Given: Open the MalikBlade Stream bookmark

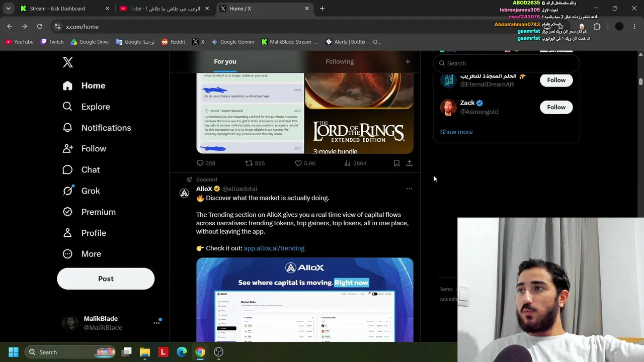Looking at the screenshot, I should pos(290,42).
